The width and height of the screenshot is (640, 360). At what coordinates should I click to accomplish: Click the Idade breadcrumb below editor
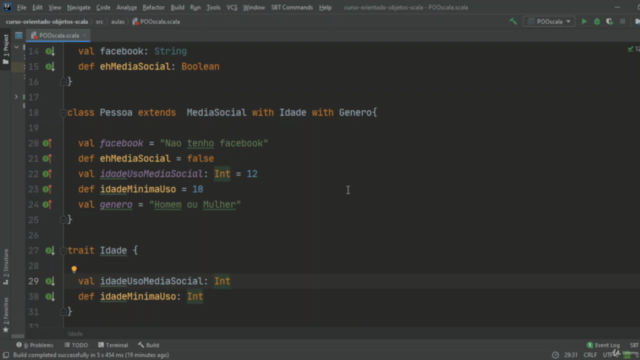click(x=75, y=334)
